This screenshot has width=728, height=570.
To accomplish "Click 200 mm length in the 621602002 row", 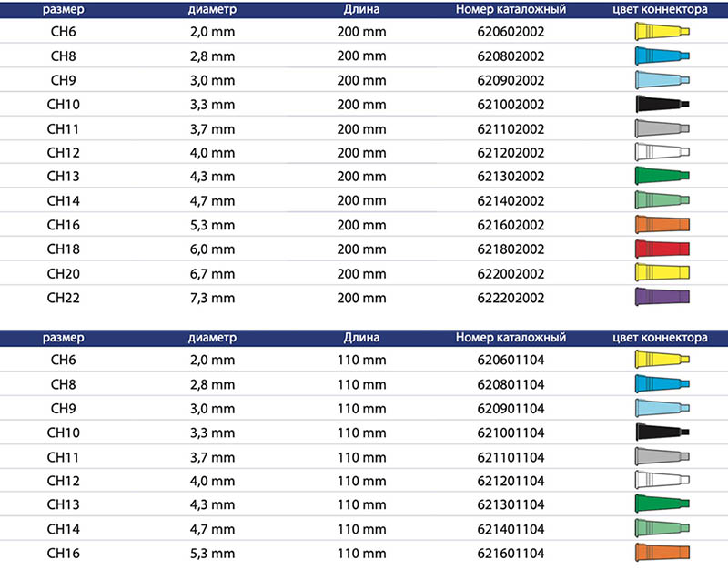I will tap(361, 225).
